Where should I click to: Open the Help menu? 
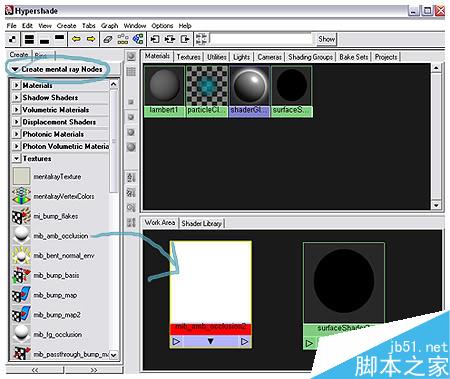(x=185, y=26)
